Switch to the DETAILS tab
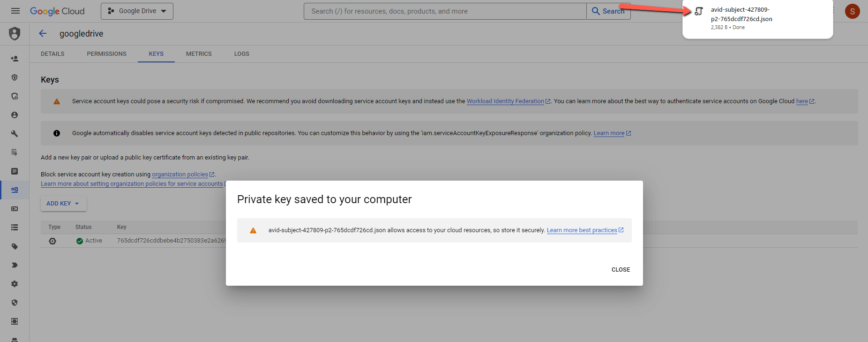This screenshot has height=342, width=868. (52, 54)
